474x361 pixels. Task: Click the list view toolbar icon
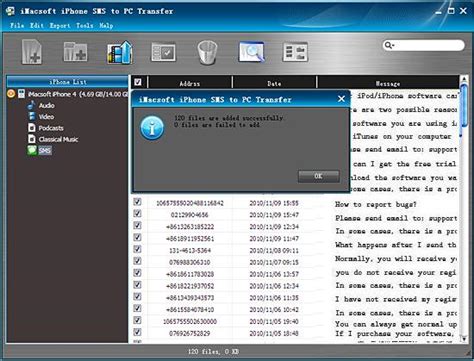pos(295,52)
